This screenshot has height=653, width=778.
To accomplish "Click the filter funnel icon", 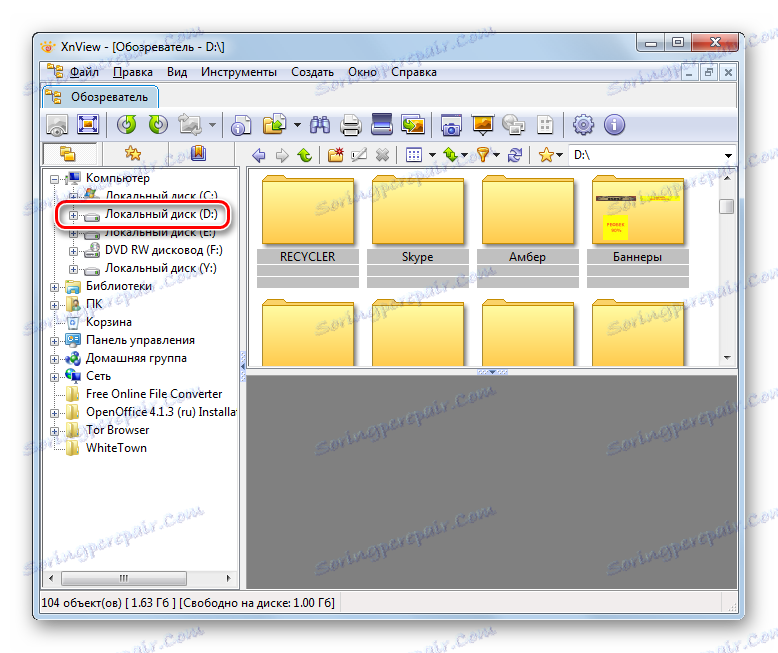I will pyautogui.click(x=483, y=155).
